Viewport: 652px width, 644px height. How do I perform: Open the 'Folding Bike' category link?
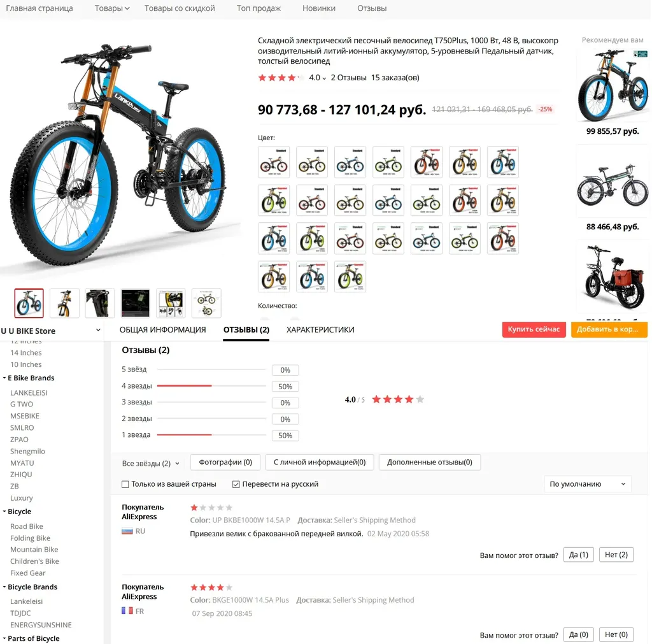coord(31,538)
